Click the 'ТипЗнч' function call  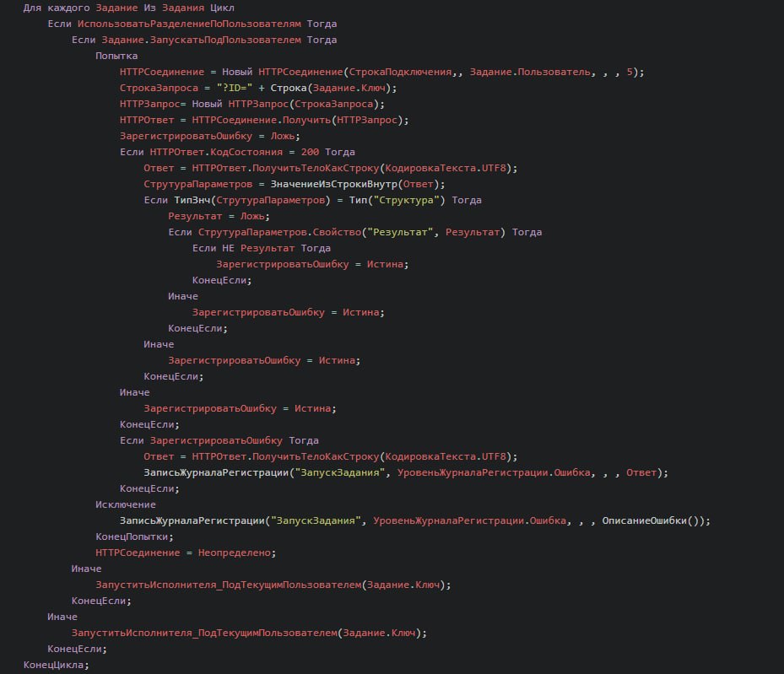pyautogui.click(x=192, y=201)
